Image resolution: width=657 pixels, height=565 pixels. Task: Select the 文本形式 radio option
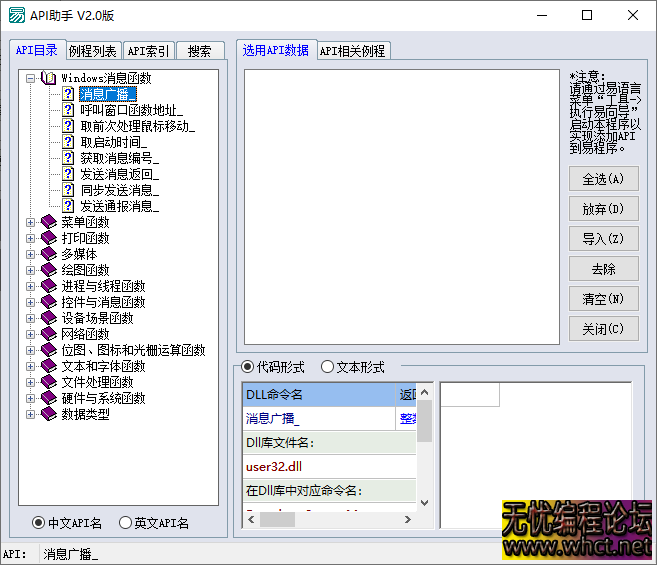[327, 367]
